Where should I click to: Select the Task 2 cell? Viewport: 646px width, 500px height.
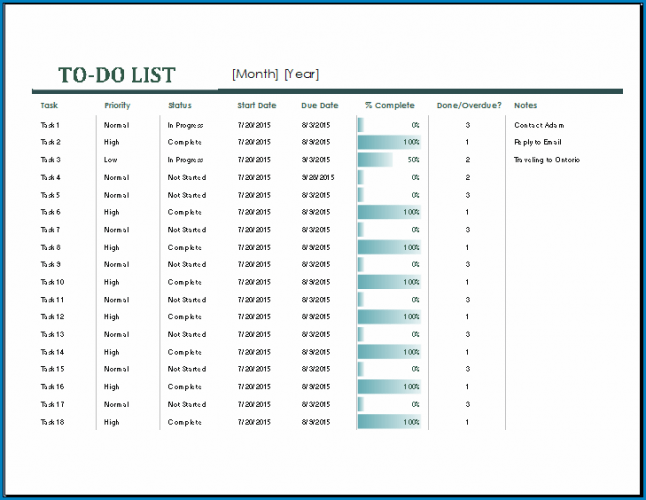[x=50, y=142]
